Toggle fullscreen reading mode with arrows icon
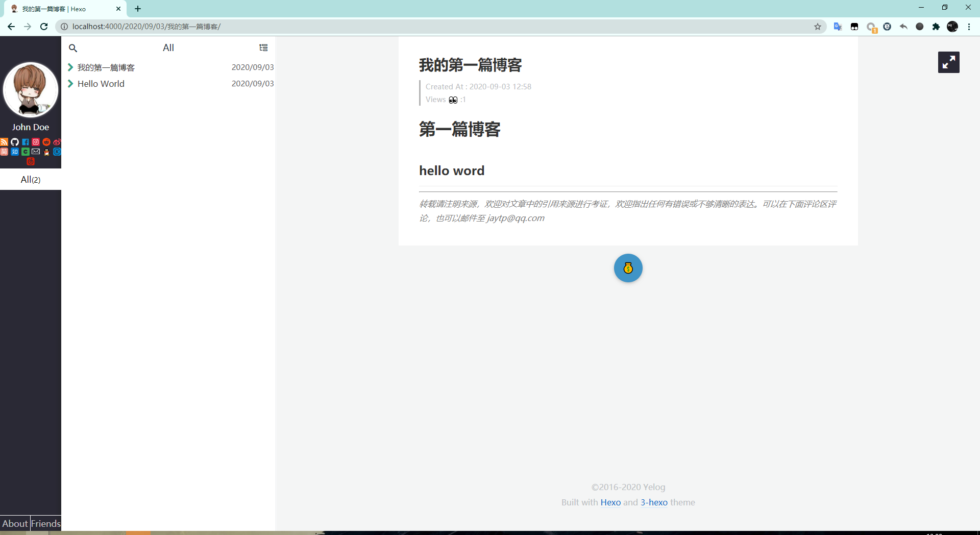This screenshot has width=980, height=535. click(x=948, y=62)
